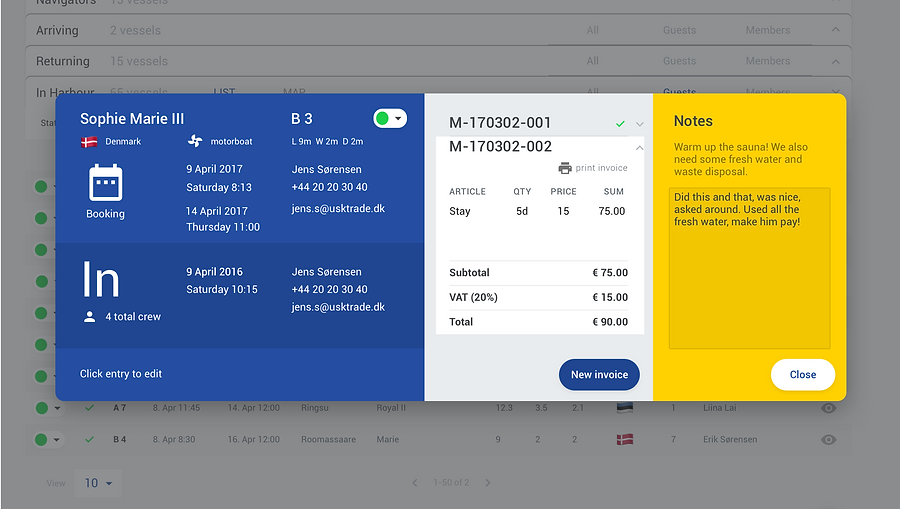The image size is (900, 509).
Task: Click the vessel name Sophie Marie III
Action: (132, 119)
